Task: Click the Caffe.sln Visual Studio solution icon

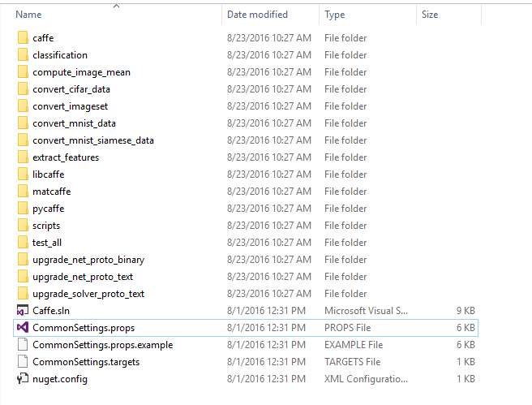Action: tap(23, 310)
